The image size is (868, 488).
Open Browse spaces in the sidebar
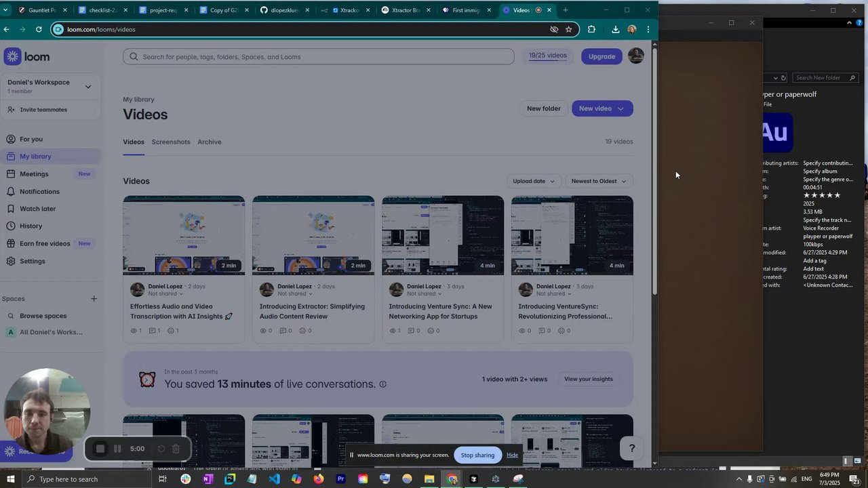tap(51, 316)
